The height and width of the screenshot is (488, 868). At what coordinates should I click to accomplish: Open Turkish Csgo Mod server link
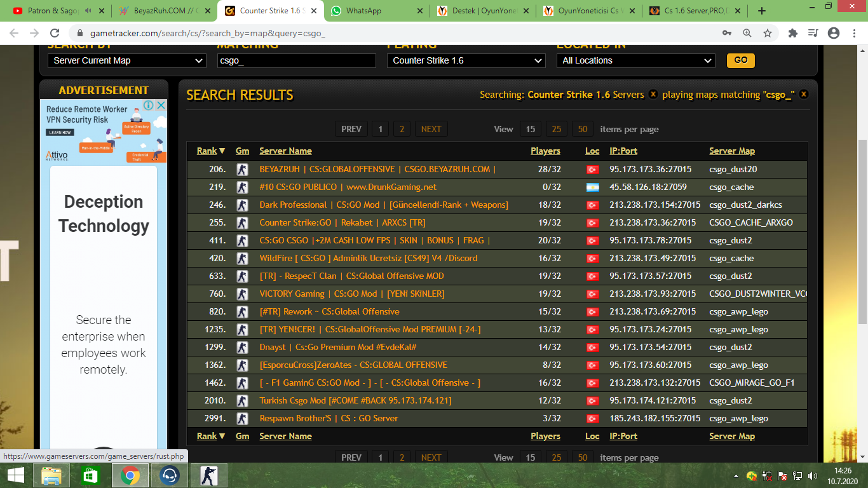355,401
